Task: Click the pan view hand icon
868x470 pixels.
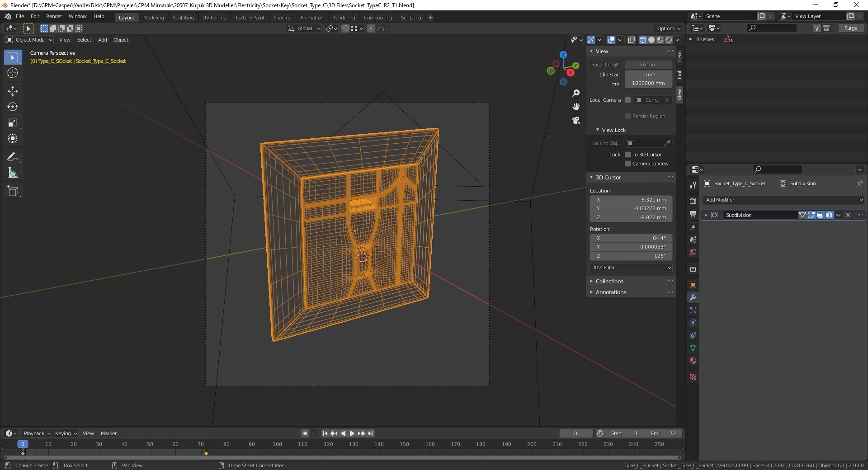Action: pyautogui.click(x=576, y=107)
